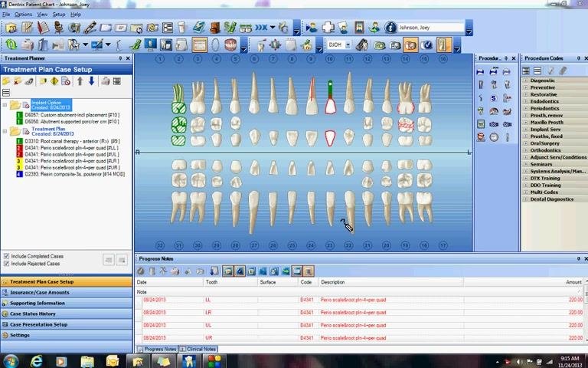This screenshot has height=368, width=588.
Task: Expand the Diagnostic procedure category
Action: (526, 80)
